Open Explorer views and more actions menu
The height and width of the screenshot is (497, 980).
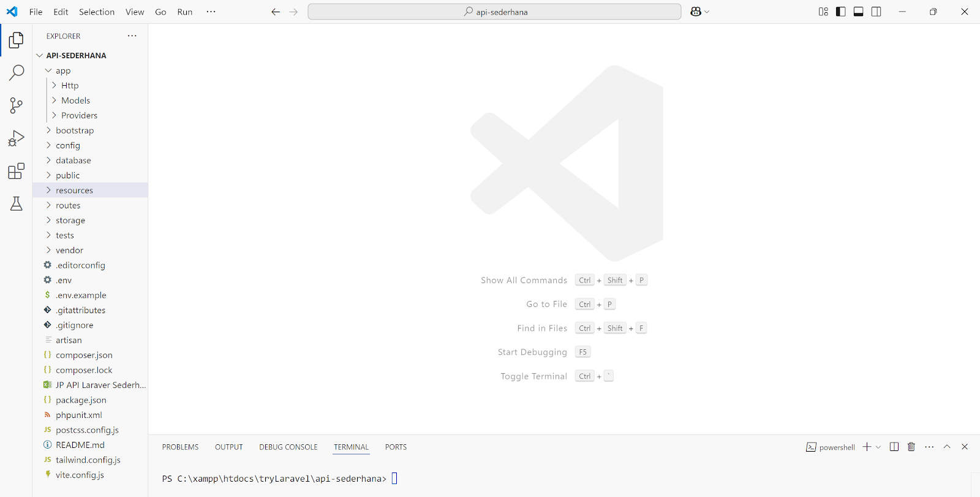pos(132,36)
